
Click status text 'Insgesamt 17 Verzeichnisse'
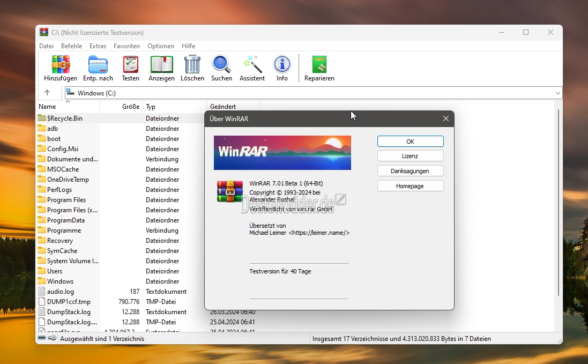pos(351,338)
